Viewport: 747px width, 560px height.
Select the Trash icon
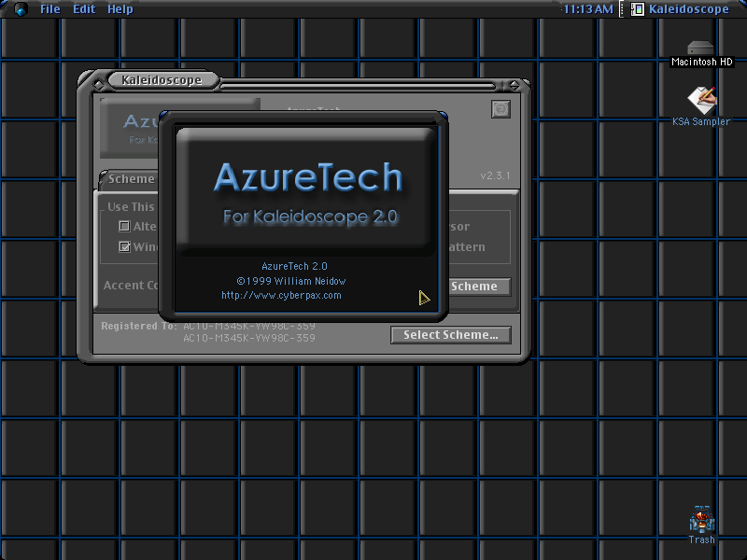click(702, 525)
